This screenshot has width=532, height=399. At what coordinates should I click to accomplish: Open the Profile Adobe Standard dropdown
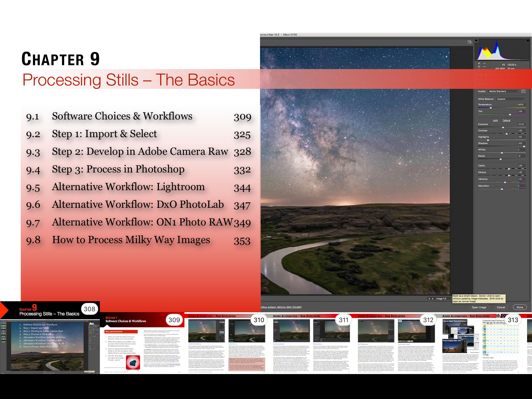(x=503, y=91)
